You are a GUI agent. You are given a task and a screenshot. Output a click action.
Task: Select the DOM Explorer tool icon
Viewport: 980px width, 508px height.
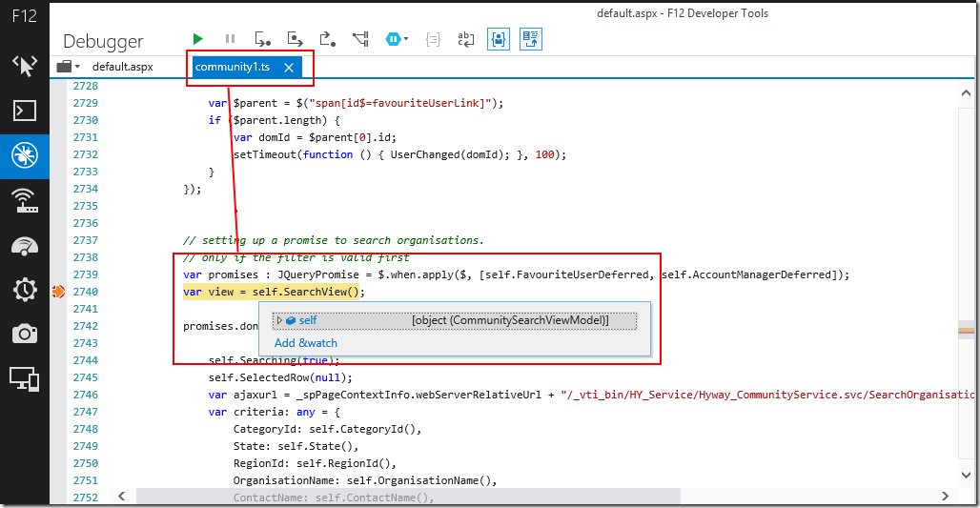pyautogui.click(x=25, y=65)
